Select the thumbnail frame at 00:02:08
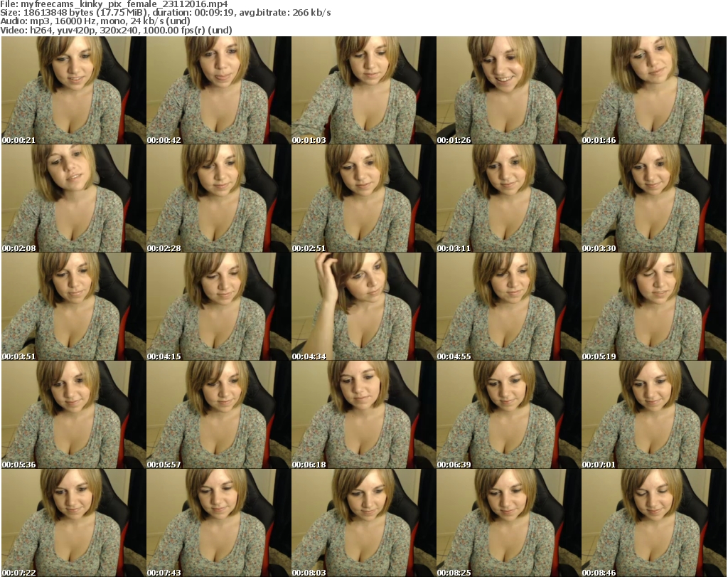The width and height of the screenshot is (728, 577). pos(74,198)
